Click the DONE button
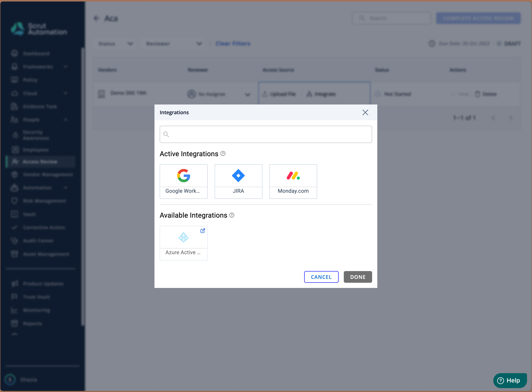This screenshot has height=392, width=532. tap(358, 277)
